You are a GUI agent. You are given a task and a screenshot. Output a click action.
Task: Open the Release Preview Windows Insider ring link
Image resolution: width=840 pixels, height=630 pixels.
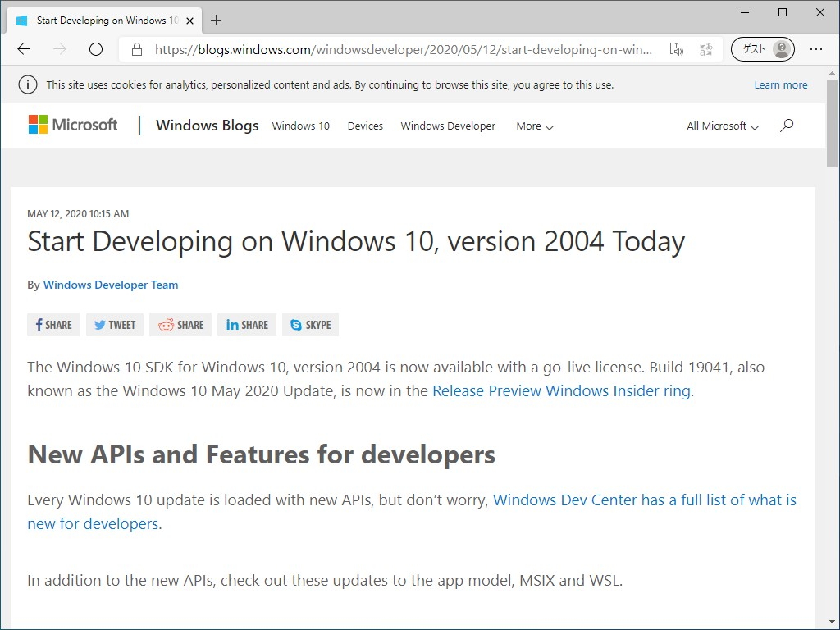point(561,390)
